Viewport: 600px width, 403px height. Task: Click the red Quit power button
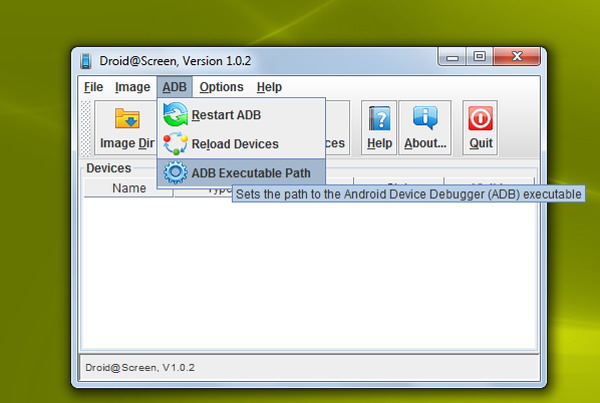coord(480,128)
